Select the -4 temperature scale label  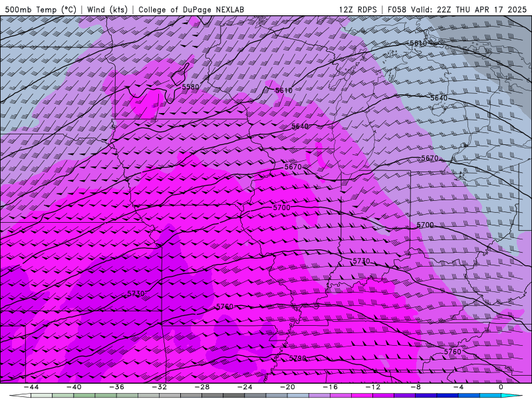click(459, 387)
